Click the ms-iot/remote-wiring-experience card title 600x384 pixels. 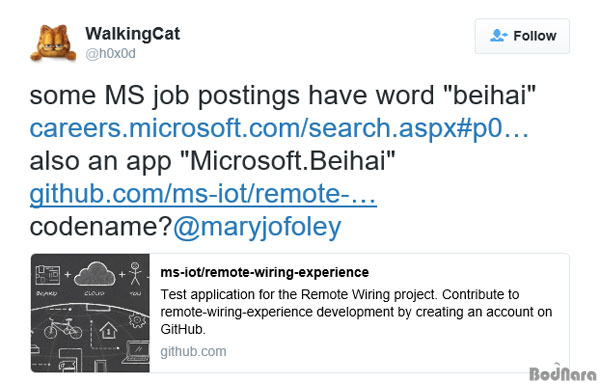tap(264, 272)
